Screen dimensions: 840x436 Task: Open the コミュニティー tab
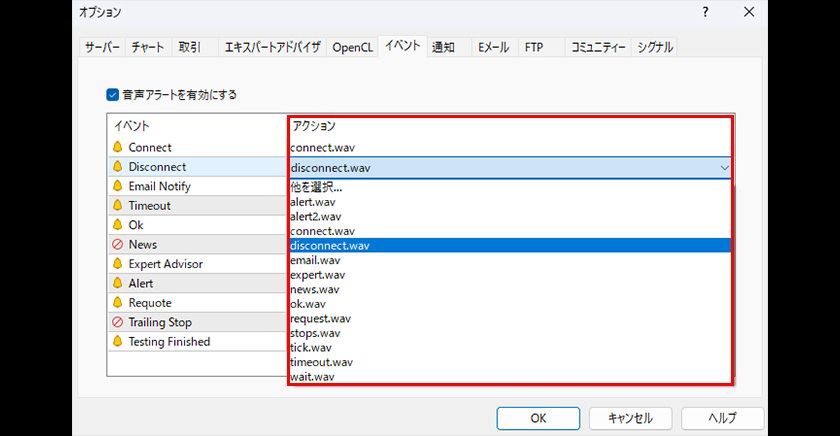click(598, 47)
